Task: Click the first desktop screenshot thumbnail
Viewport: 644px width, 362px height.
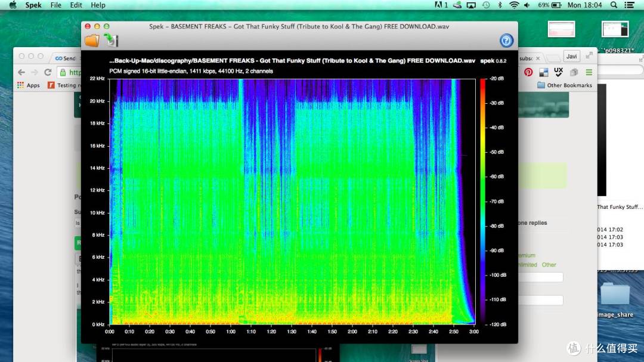Action: (x=562, y=29)
